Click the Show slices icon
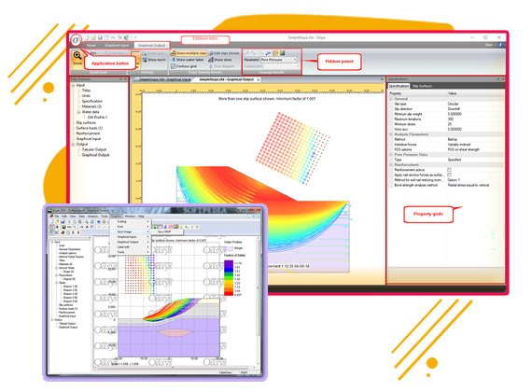 tap(211, 60)
